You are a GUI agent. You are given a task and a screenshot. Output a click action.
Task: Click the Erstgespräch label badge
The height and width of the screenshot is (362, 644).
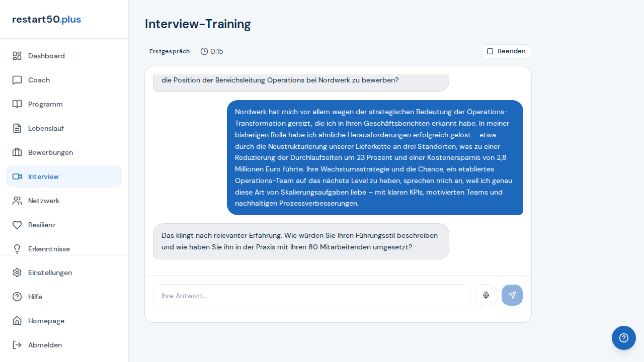pos(170,51)
